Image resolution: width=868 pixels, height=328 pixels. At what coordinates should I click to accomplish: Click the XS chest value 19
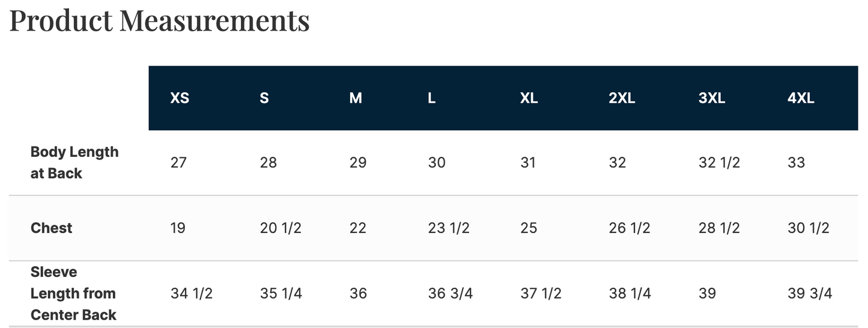[x=178, y=228]
